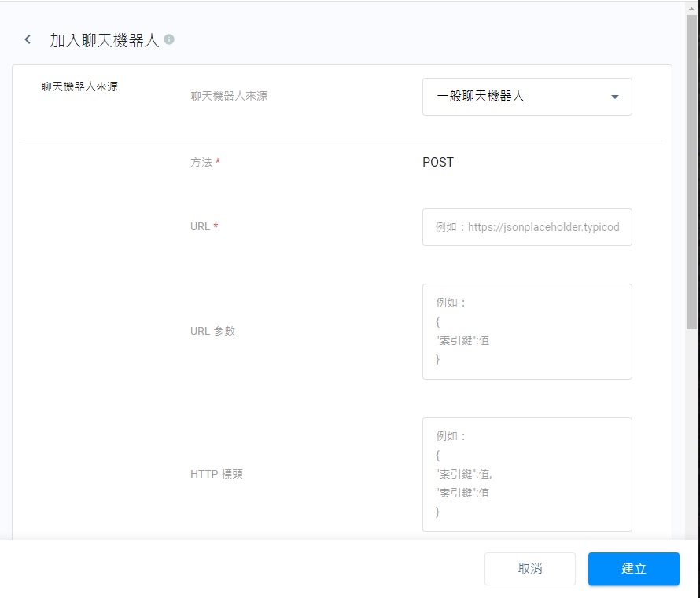
Task: Click inside the URL 參數 text area
Action: tap(527, 332)
